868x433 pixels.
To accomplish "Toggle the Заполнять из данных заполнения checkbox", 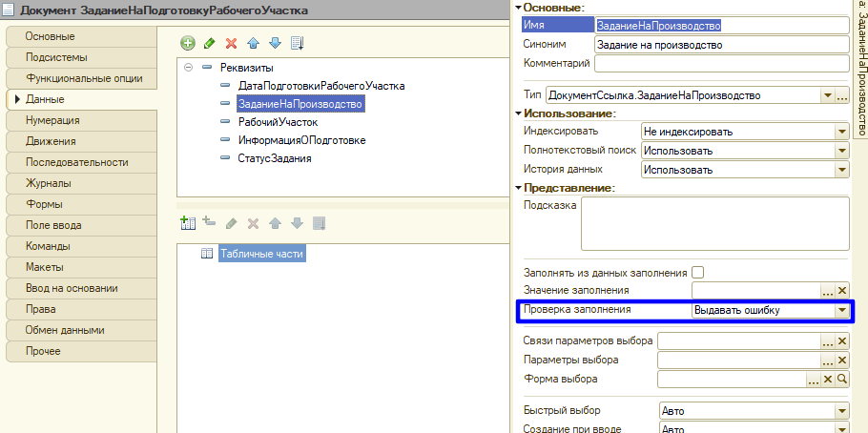I will tap(698, 272).
